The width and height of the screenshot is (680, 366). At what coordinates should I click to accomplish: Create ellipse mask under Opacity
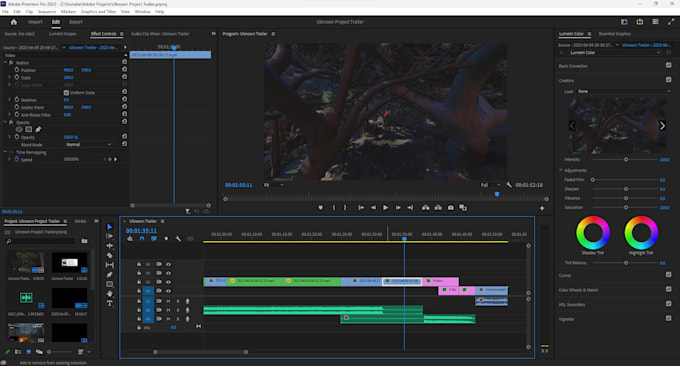19,129
